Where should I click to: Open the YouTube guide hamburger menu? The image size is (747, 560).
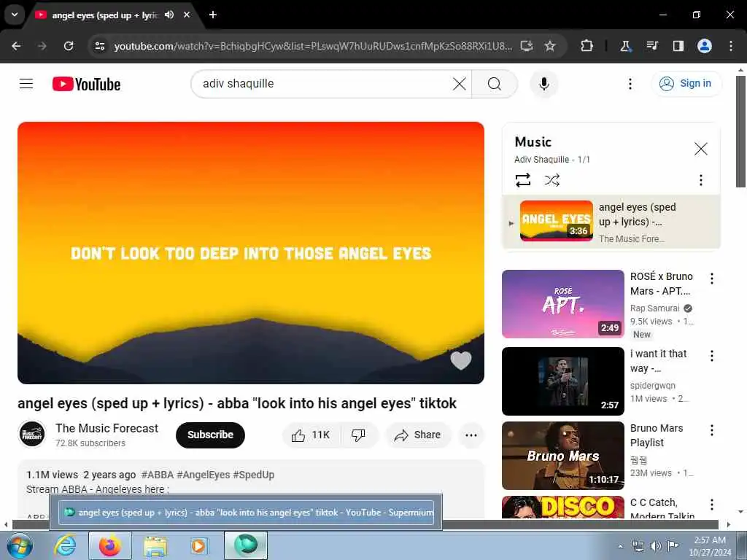26,84
